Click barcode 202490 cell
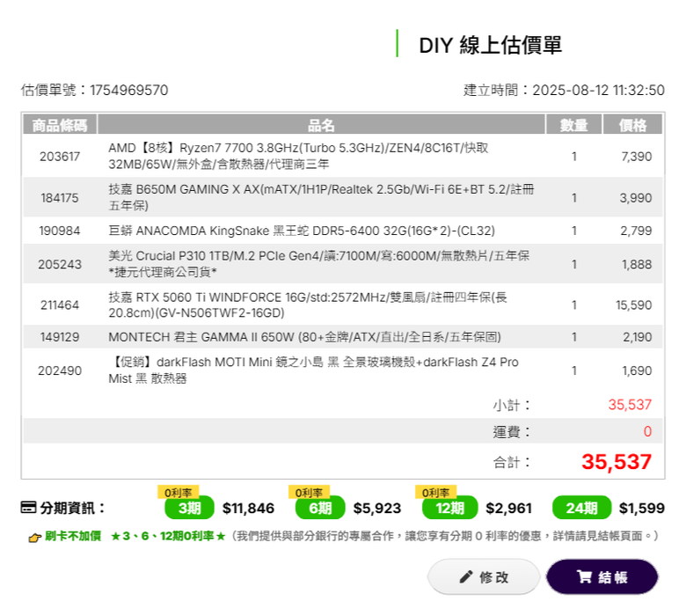Screen dimensions: 686x616 pos(60,370)
